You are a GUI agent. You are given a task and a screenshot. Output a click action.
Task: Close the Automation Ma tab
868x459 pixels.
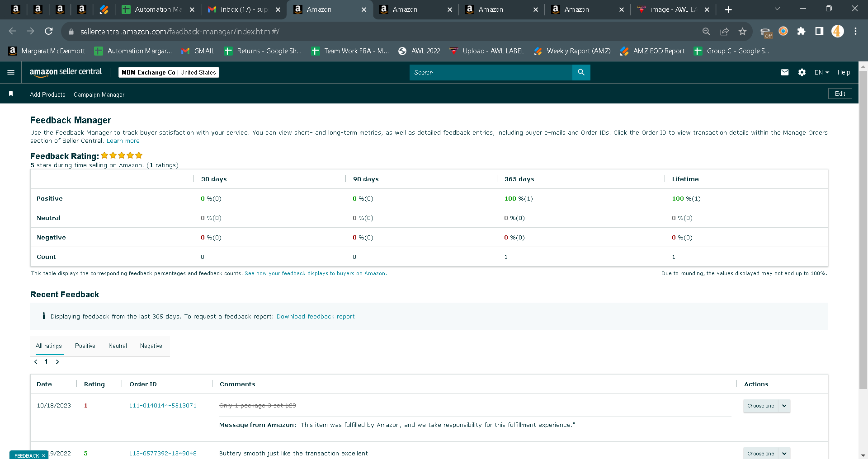tap(192, 9)
